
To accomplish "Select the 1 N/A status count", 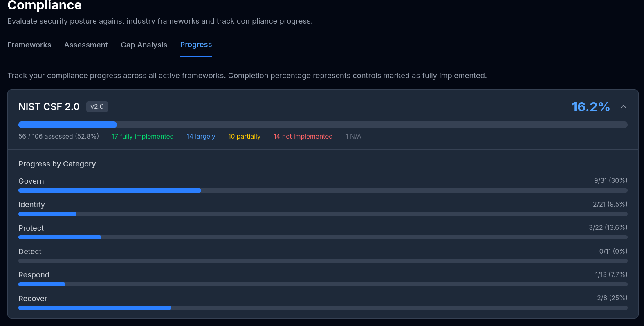I will [x=353, y=136].
